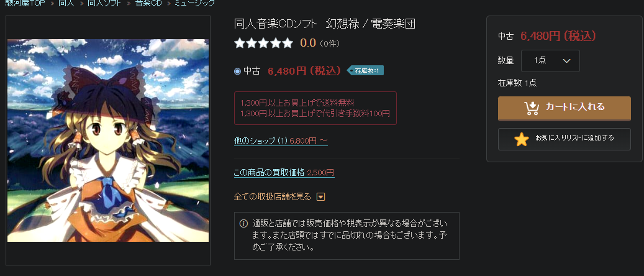Open the 同人​ソフト breadcrumb link
This screenshot has height=276, width=644.
point(104,3)
